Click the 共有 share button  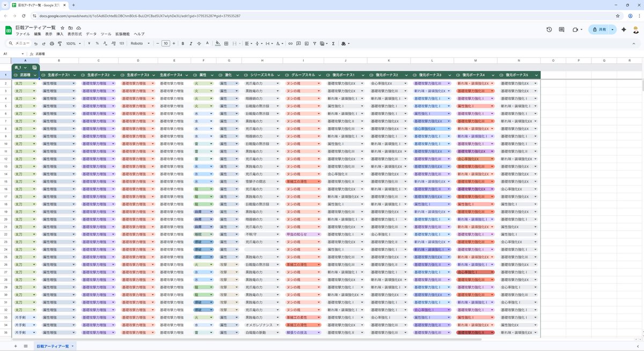[x=599, y=30]
